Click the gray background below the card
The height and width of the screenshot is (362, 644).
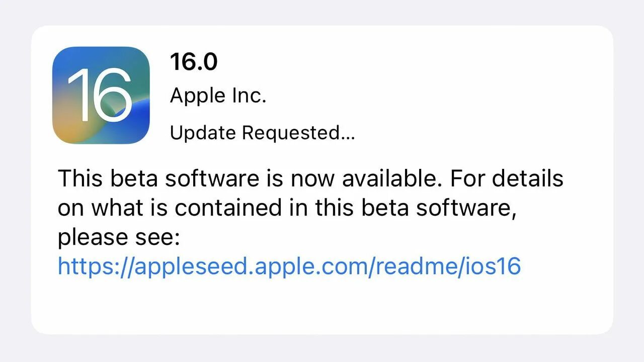point(322,349)
